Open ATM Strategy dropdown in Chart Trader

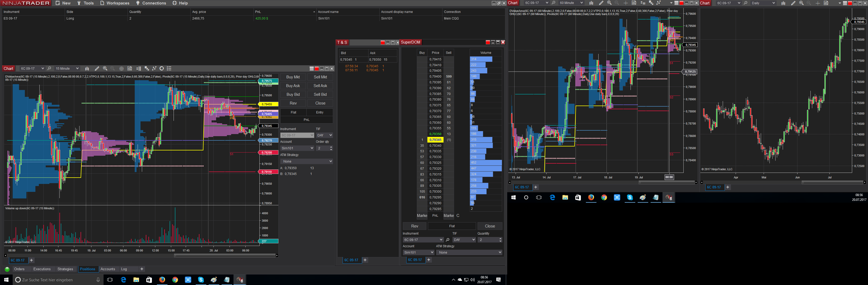[x=307, y=161]
